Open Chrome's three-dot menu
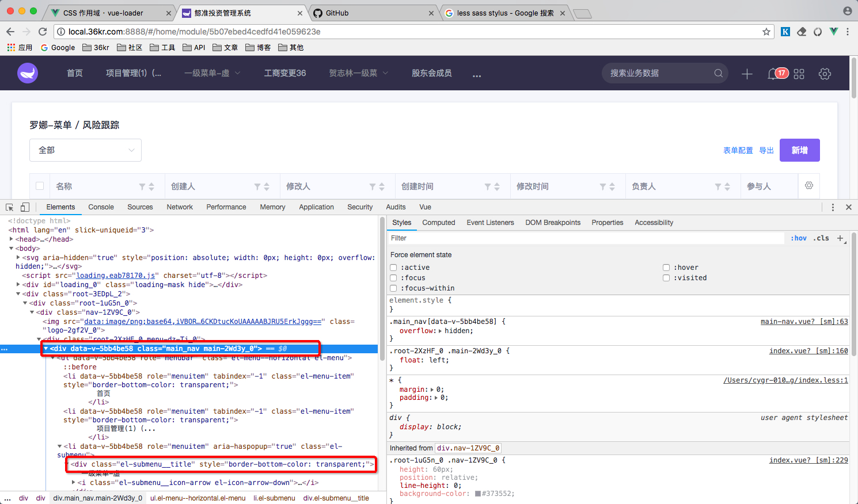The height and width of the screenshot is (504, 858). pyautogui.click(x=848, y=32)
